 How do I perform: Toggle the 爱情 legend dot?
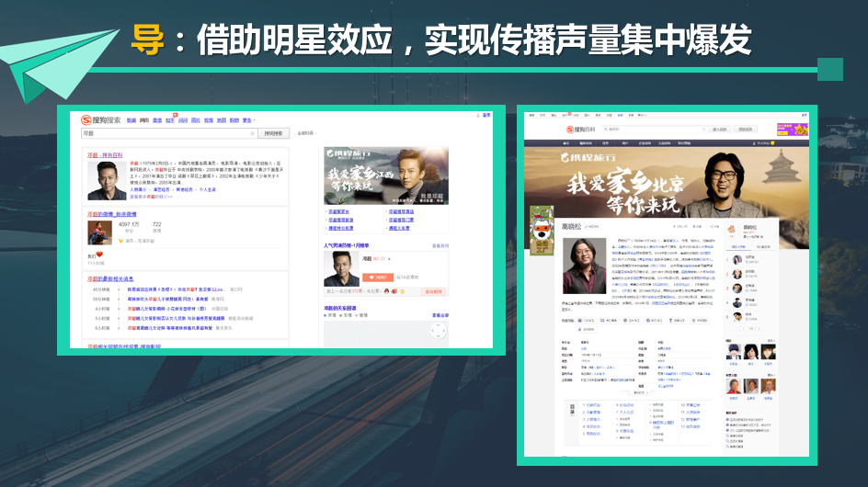point(356,315)
